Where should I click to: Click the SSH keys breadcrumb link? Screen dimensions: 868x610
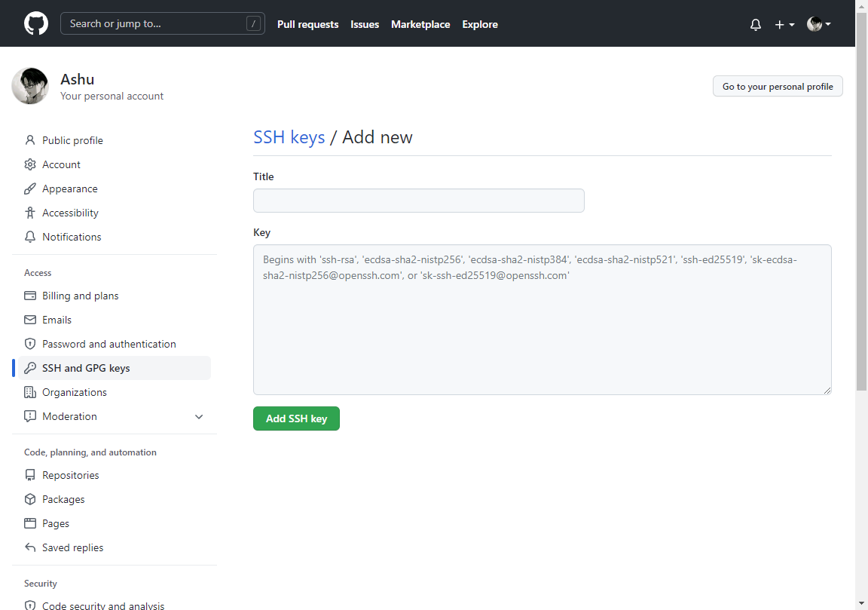289,137
